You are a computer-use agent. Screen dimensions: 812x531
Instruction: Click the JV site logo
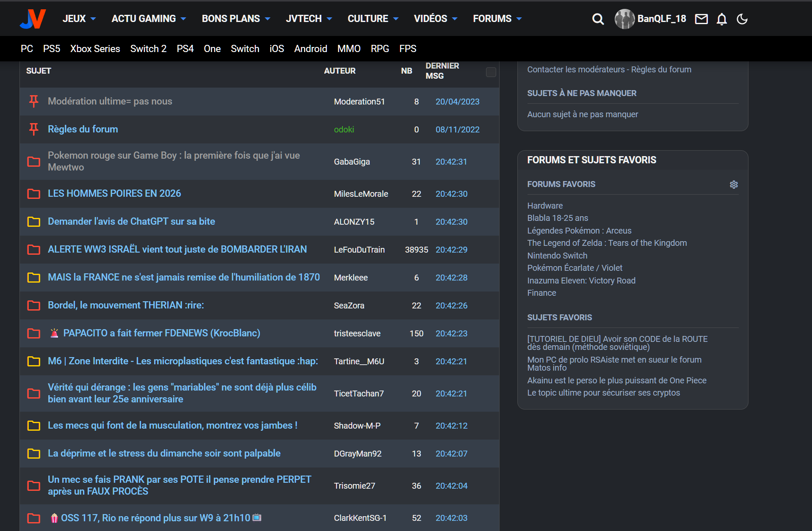coord(33,19)
